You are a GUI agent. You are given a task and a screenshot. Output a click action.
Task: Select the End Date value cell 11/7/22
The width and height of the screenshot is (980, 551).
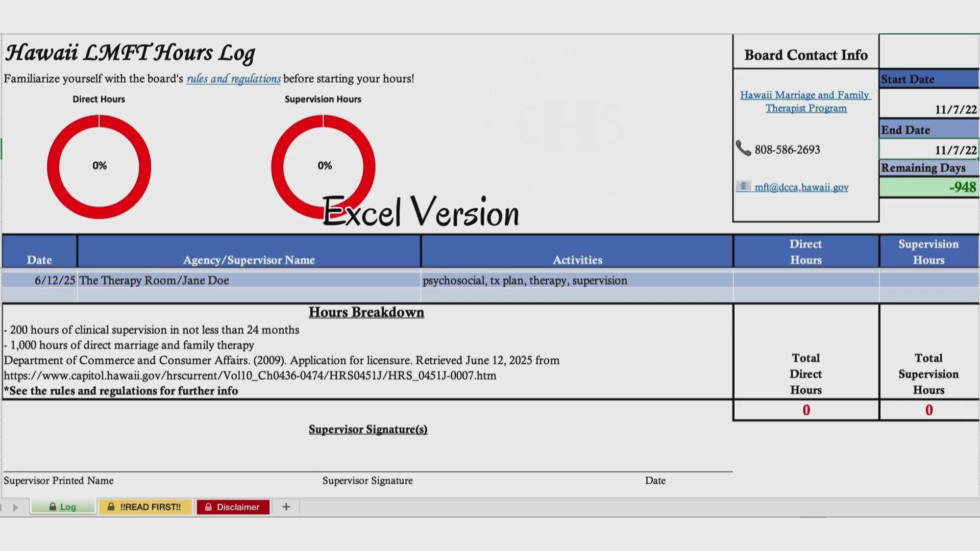(929, 149)
